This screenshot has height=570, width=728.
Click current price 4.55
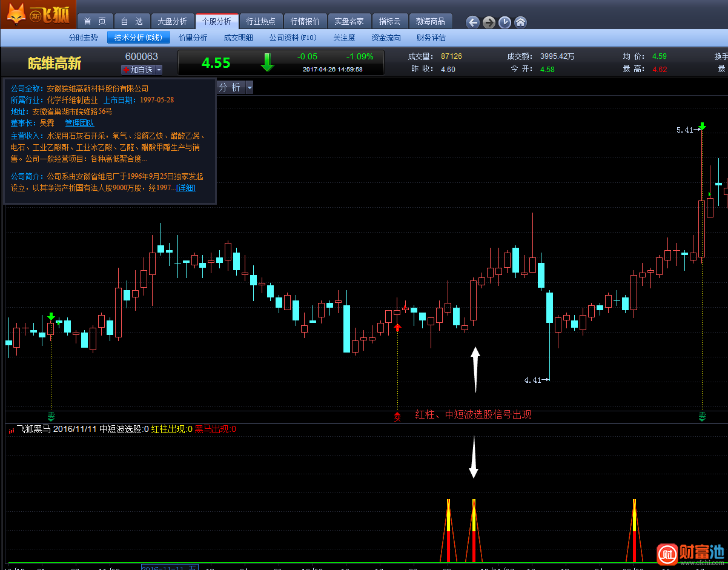[x=216, y=62]
